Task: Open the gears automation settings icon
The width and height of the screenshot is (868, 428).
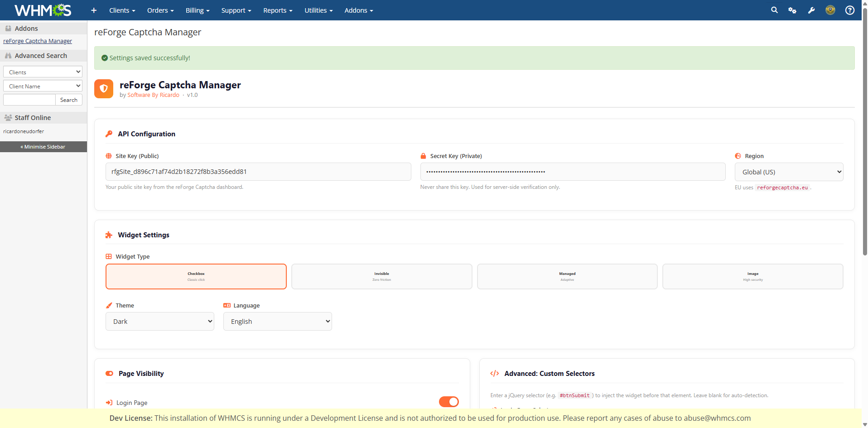Action: (792, 10)
